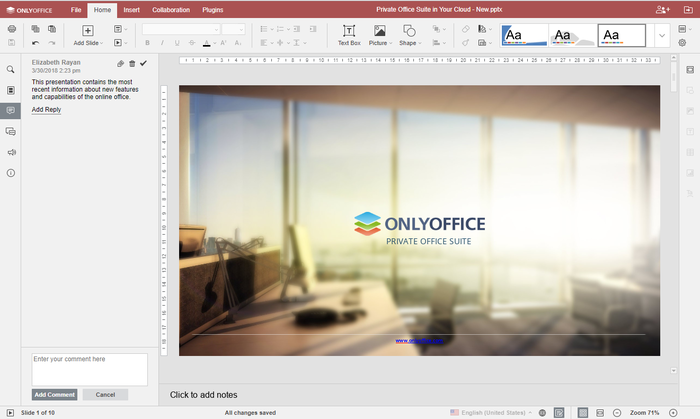Click the Add Slide plus icon
This screenshot has height=419, width=700.
coord(88,30)
